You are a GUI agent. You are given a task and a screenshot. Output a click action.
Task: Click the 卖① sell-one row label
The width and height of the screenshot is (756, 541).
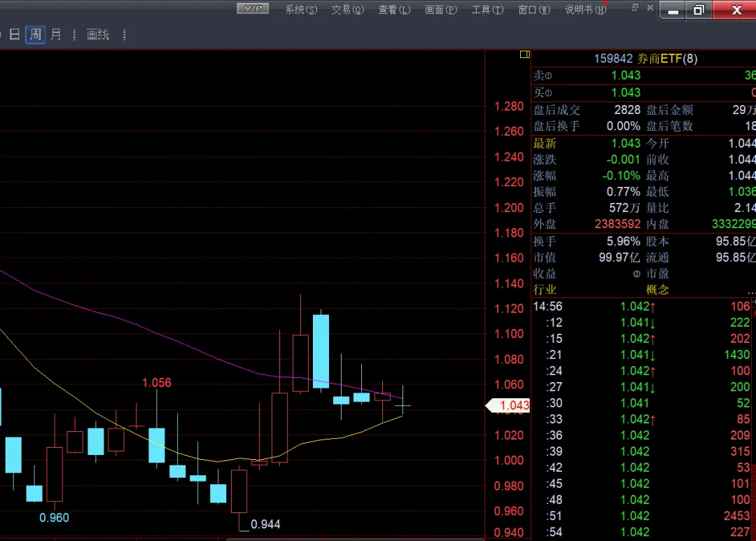click(x=542, y=76)
